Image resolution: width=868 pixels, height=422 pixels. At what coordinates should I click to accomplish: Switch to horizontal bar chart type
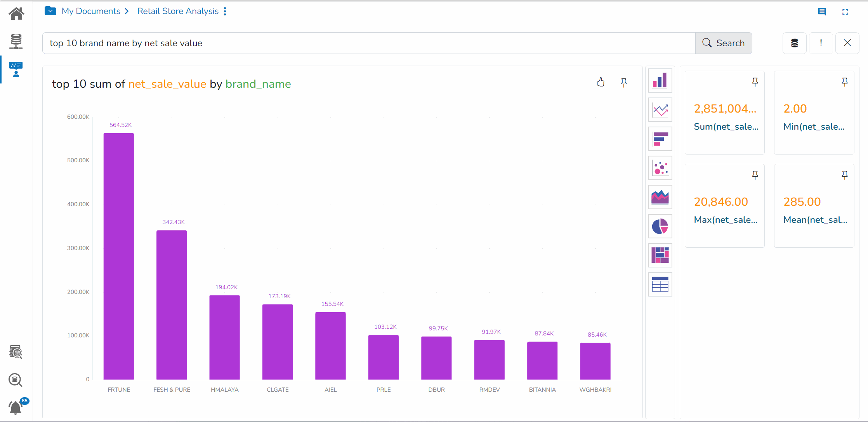coord(660,139)
